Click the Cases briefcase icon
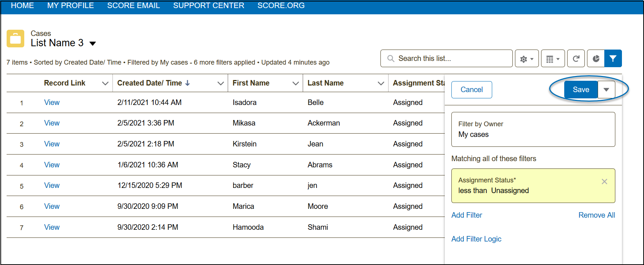644x265 pixels. tap(15, 39)
